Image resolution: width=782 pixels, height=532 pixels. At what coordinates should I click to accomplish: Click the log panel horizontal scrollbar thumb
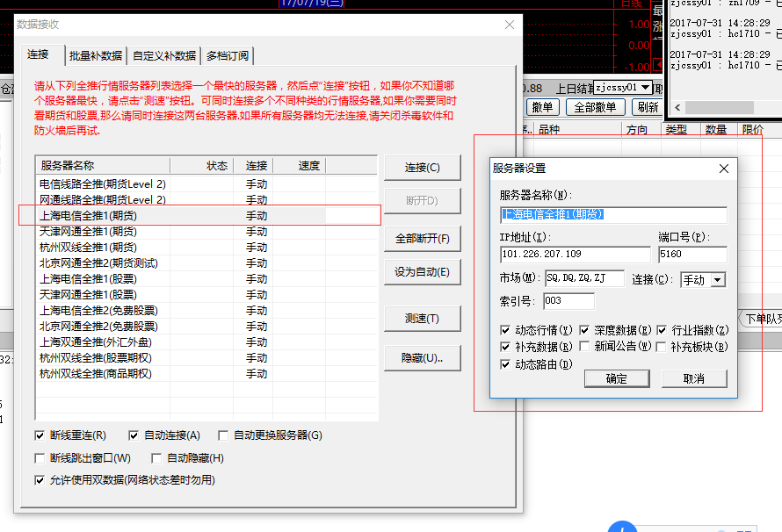tap(719, 108)
